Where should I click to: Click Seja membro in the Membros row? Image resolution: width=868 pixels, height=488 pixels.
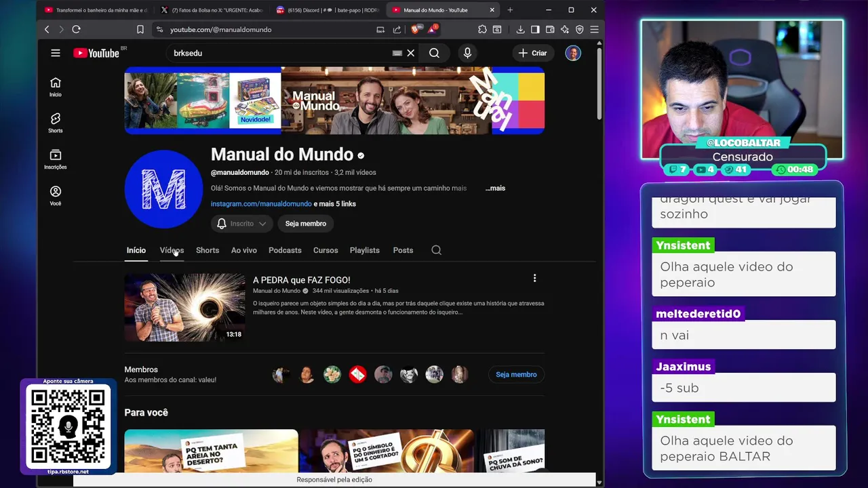click(x=516, y=374)
